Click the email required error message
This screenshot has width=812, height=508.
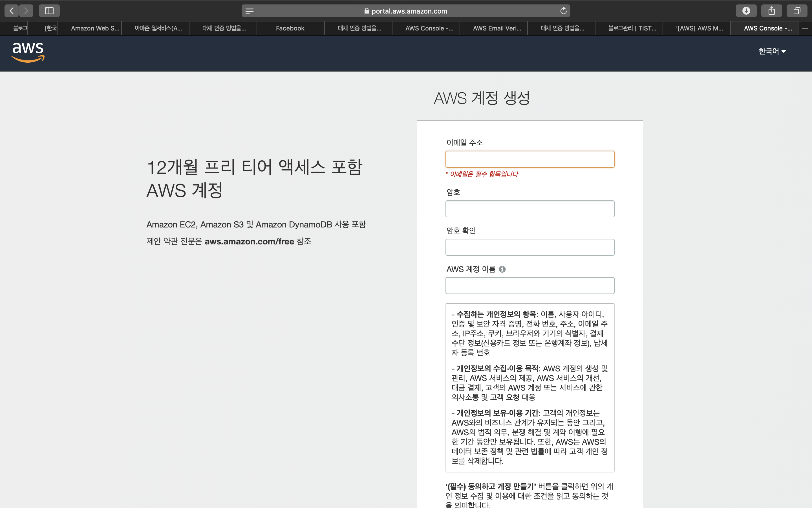tap(482, 174)
